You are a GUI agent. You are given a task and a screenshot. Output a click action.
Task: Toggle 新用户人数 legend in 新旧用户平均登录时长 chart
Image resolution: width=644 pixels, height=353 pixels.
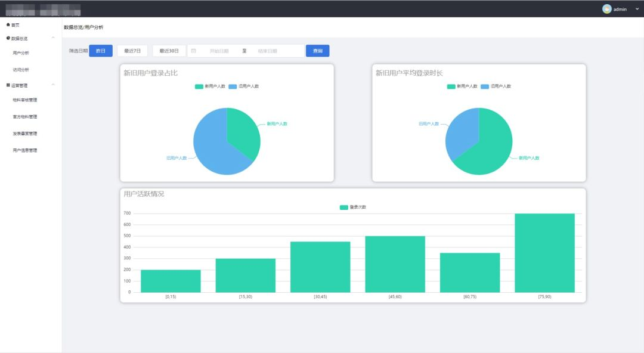(462, 86)
